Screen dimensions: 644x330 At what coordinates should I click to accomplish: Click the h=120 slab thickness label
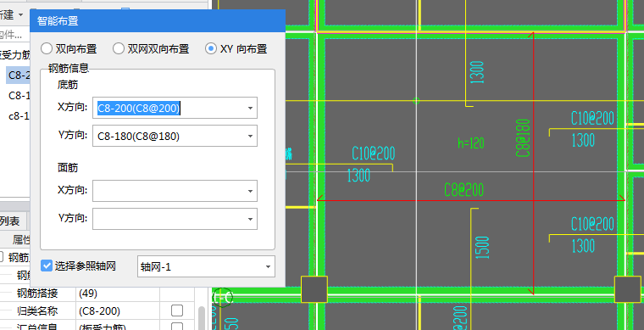click(x=471, y=143)
